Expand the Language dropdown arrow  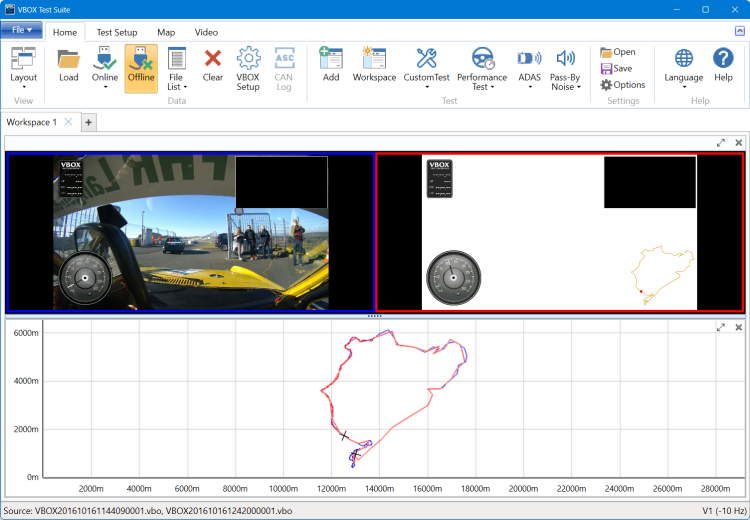(x=684, y=87)
